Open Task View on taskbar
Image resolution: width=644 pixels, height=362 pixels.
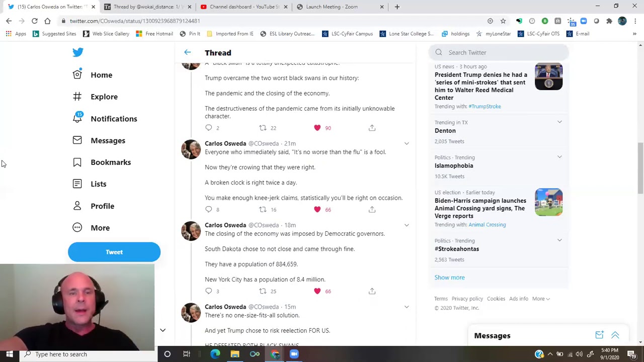click(187, 354)
